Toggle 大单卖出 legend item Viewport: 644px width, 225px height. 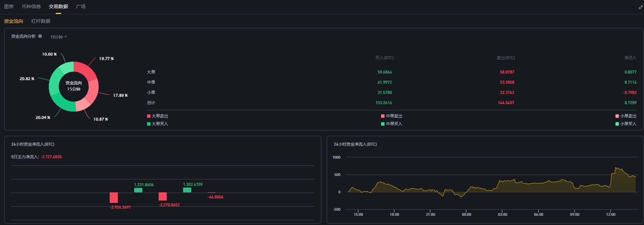(158, 116)
